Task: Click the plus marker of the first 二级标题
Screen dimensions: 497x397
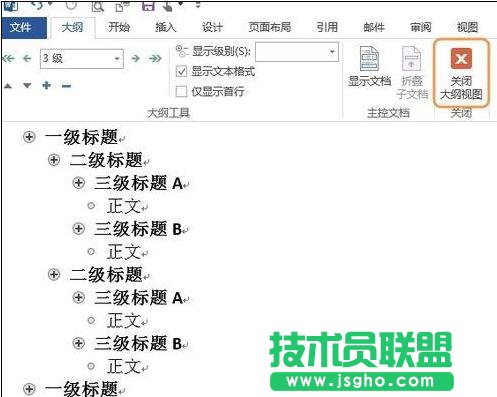Action: pos(54,160)
